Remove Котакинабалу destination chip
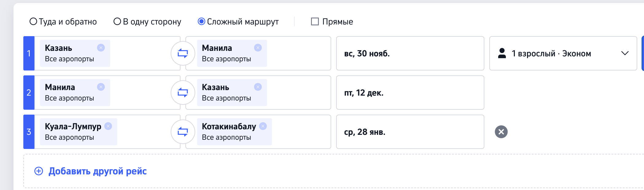The width and height of the screenshot is (644, 190). 263,126
